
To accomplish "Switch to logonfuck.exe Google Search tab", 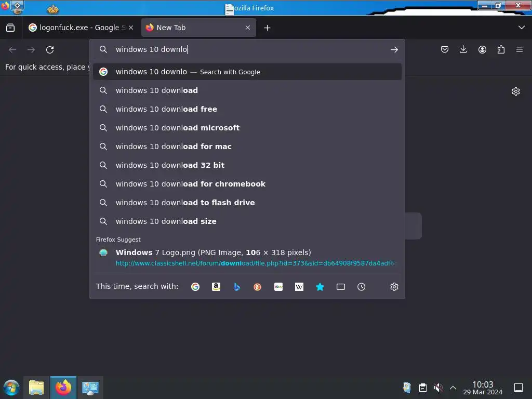I will 81,28.
